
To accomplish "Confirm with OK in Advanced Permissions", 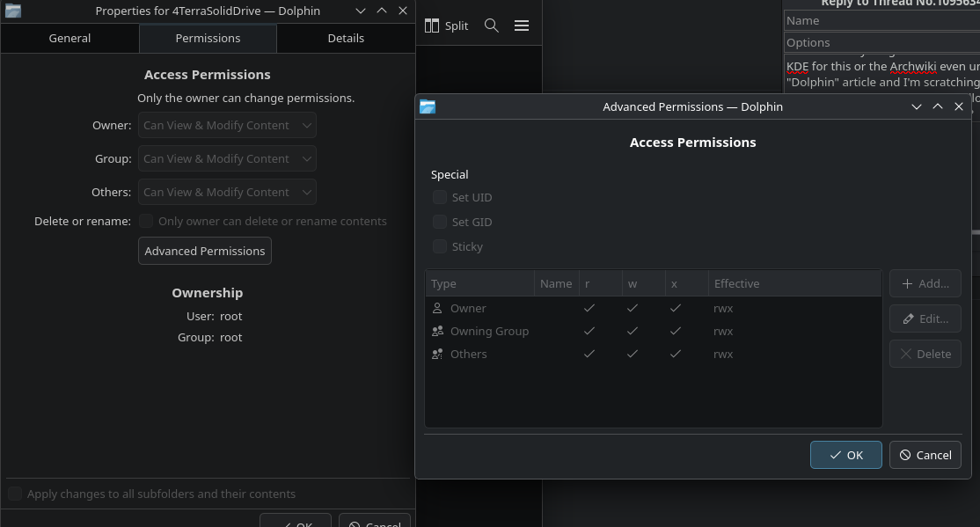I will 845,455.
